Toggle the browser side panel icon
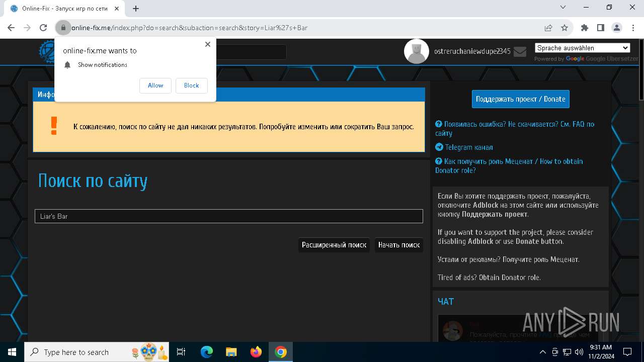Viewport: 644px width, 362px height. [601, 28]
